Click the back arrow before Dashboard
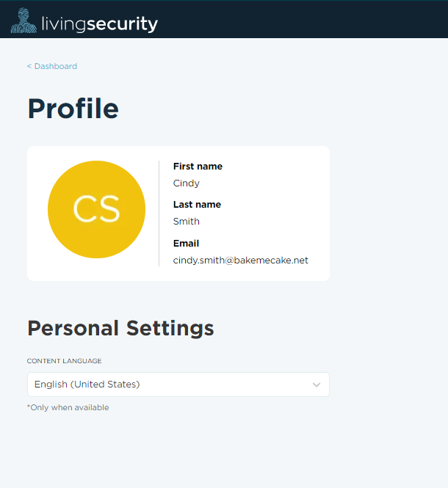This screenshot has height=488, width=448. [x=29, y=66]
